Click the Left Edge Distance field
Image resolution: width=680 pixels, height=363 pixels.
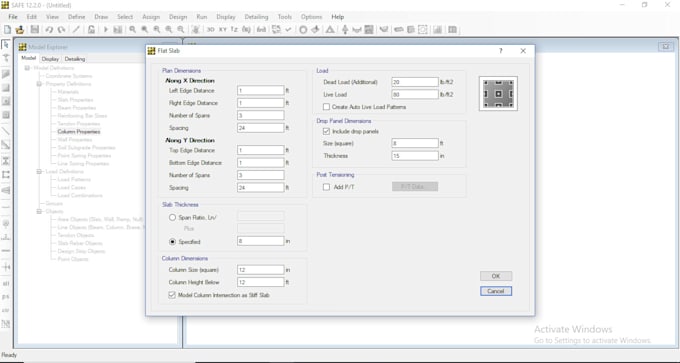pyautogui.click(x=261, y=91)
